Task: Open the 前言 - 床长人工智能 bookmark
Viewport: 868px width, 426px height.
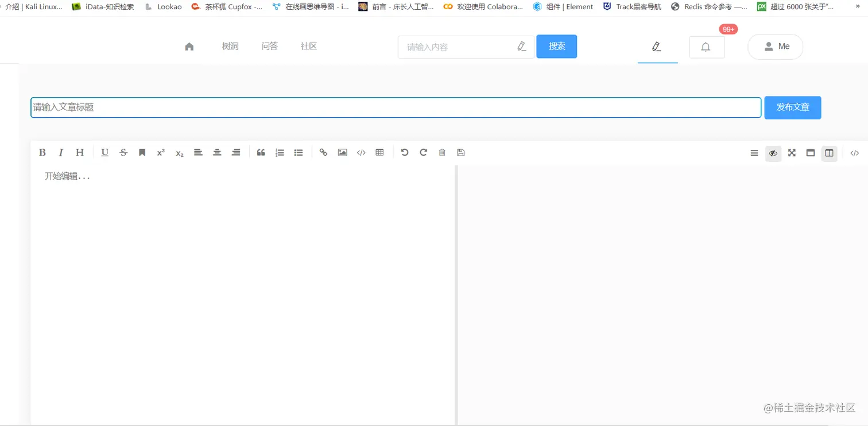Action: 396,7
